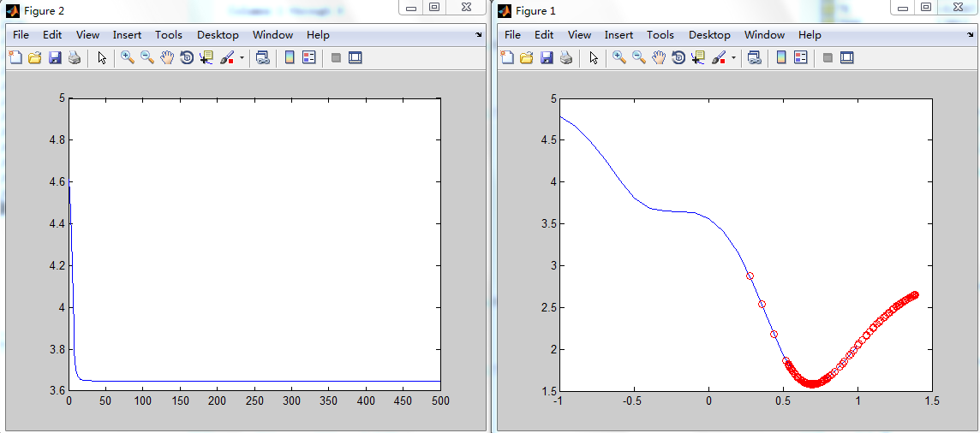Open Help menu in Figure 1
This screenshot has height=433, width=980.
point(810,35)
